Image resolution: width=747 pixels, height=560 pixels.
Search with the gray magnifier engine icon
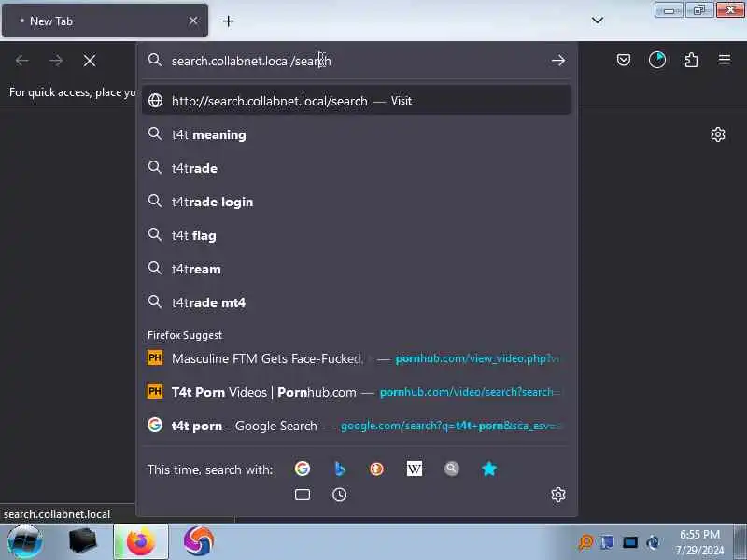tap(451, 469)
